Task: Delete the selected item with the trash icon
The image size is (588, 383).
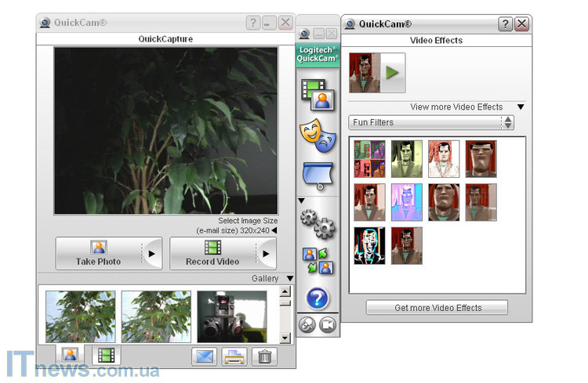Action: click(265, 356)
